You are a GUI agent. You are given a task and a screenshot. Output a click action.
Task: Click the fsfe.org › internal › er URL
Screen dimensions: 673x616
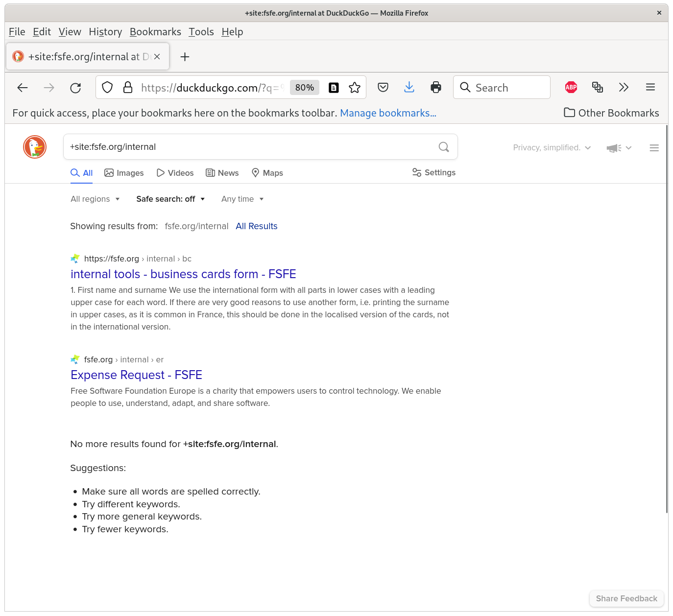[124, 359]
